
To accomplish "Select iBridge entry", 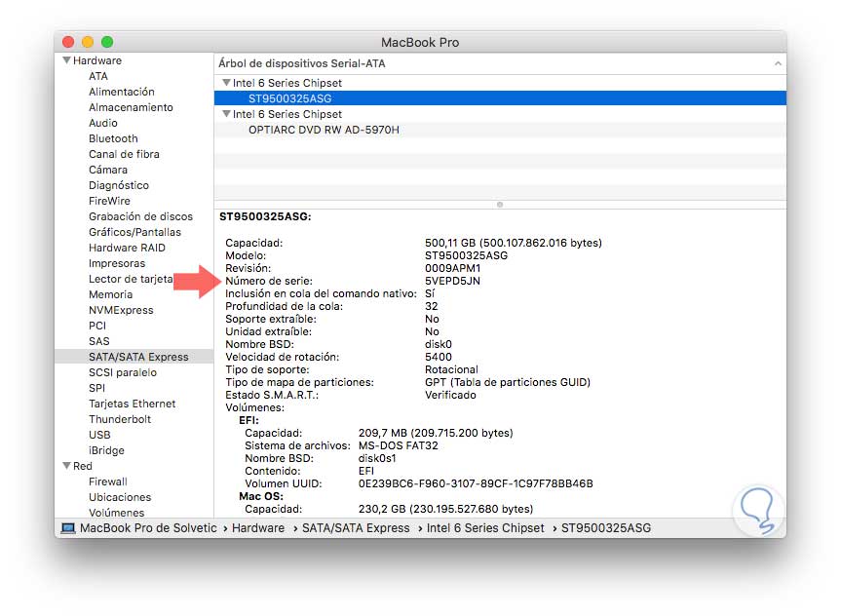I will (x=106, y=449).
